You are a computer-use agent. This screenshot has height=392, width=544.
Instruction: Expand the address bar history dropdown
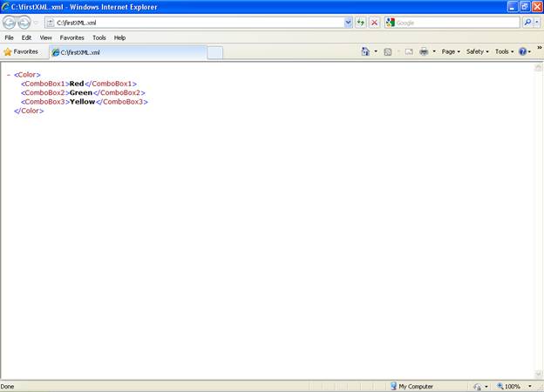tap(349, 23)
